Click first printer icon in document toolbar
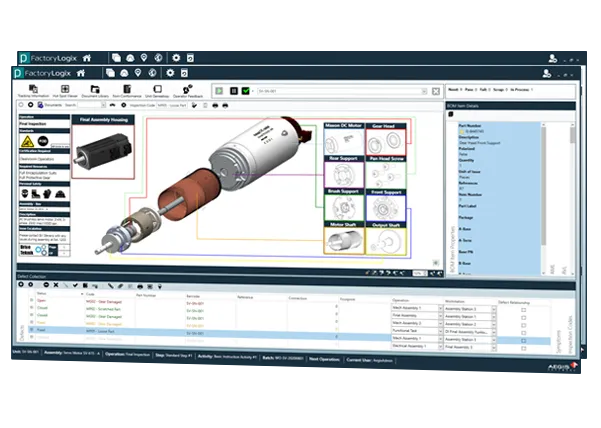601x428 pixels. coord(215,105)
